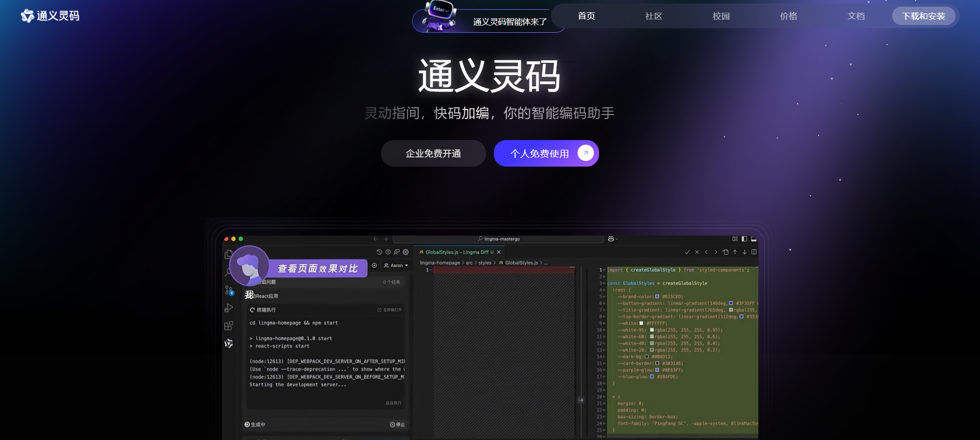Expand the Aaron account dropdown
The image size is (980, 440).
pos(396,265)
